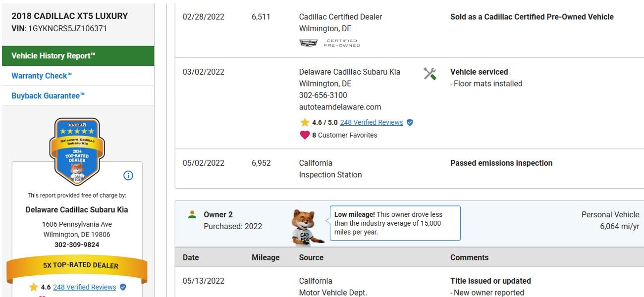Open the Buyback Guarantee section
This screenshot has height=297, width=644.
pos(48,96)
